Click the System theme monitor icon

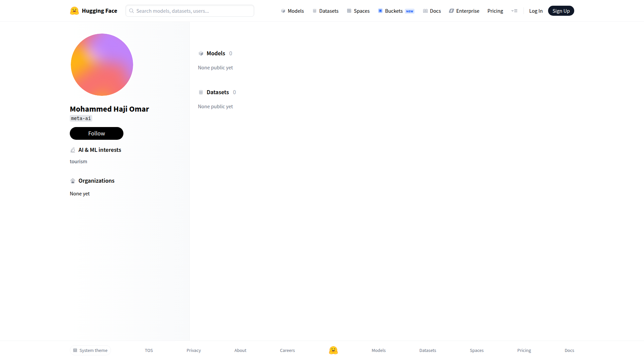pos(75,350)
